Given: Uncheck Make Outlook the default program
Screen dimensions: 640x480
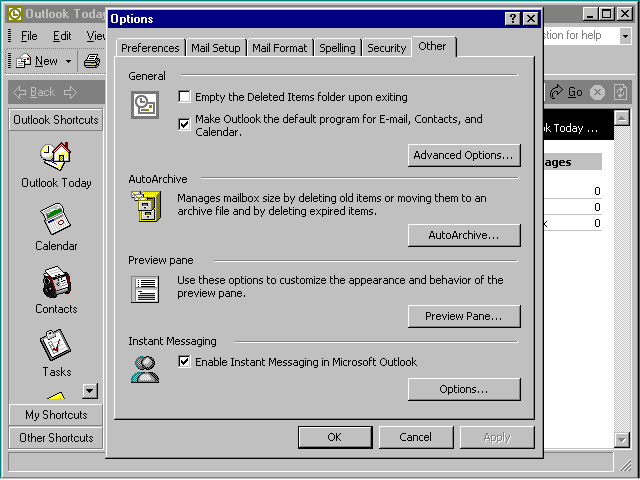Looking at the screenshot, I should point(184,124).
